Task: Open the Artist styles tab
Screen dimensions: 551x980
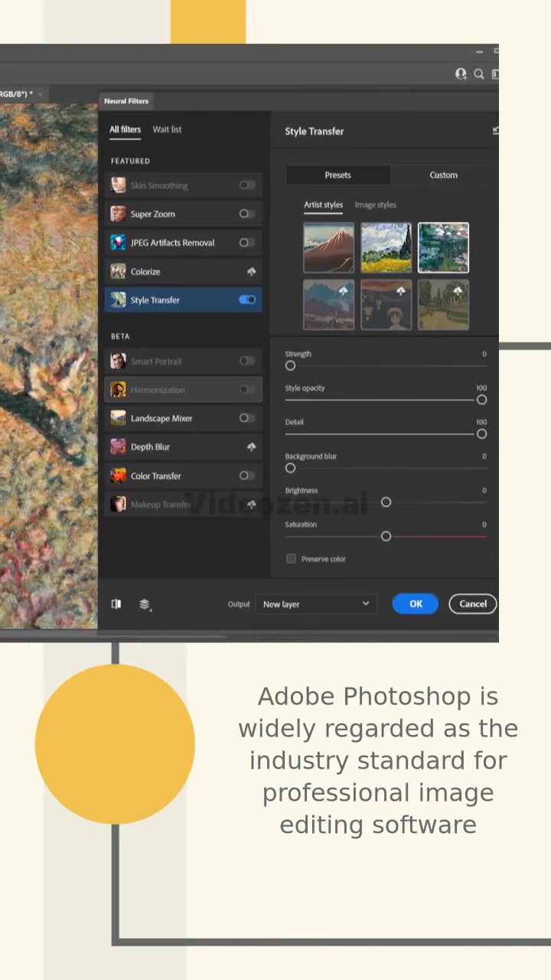Action: 323,205
